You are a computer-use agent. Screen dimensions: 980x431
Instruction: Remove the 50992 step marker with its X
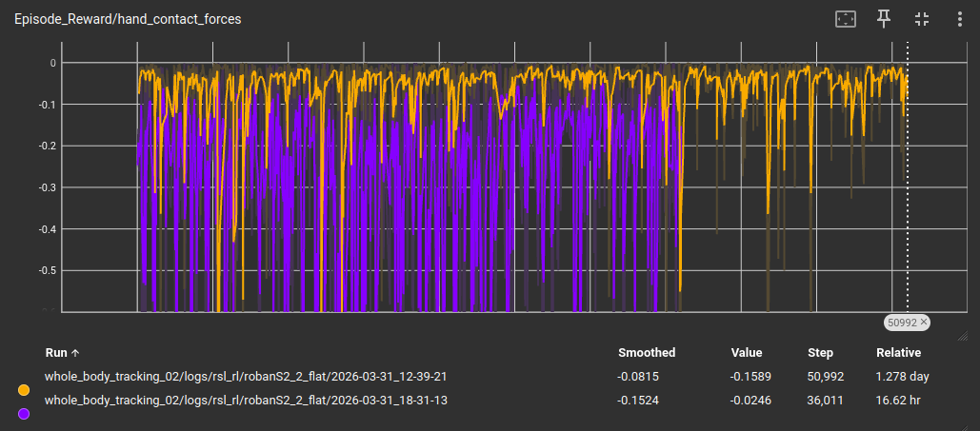[924, 323]
